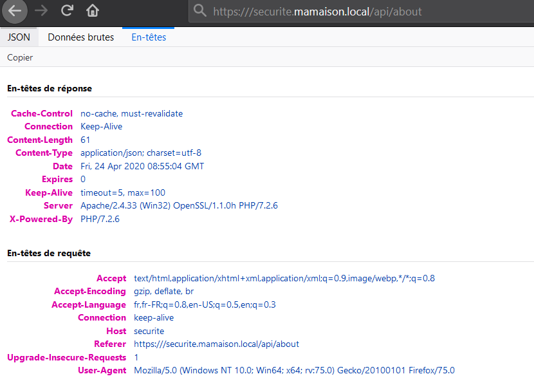Switch to the JSON tab

[18, 37]
